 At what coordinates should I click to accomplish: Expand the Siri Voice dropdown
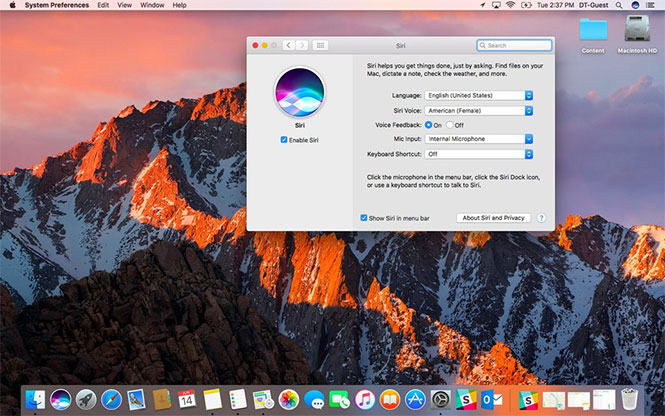pyautogui.click(x=479, y=110)
